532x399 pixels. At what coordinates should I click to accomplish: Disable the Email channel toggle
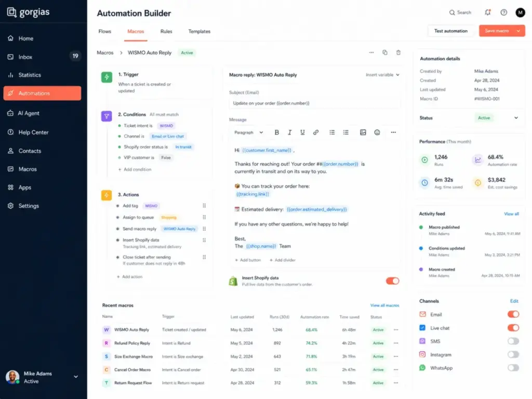(x=513, y=314)
